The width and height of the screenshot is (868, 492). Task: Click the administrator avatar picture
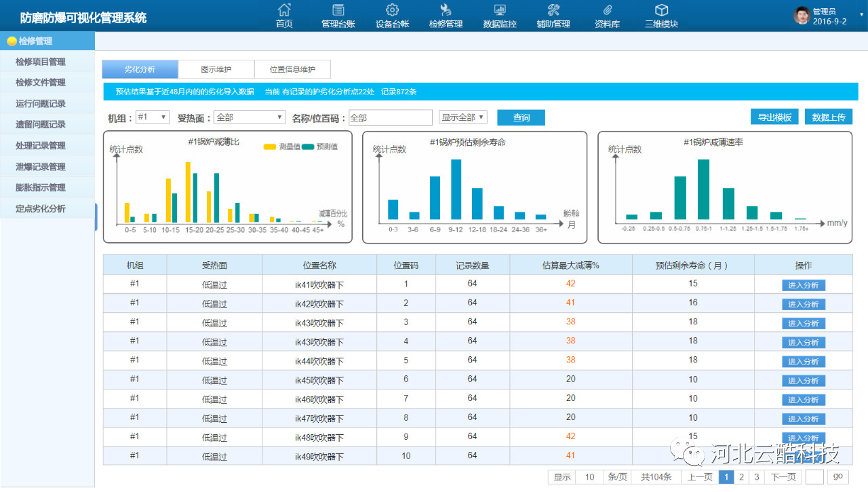pos(802,16)
